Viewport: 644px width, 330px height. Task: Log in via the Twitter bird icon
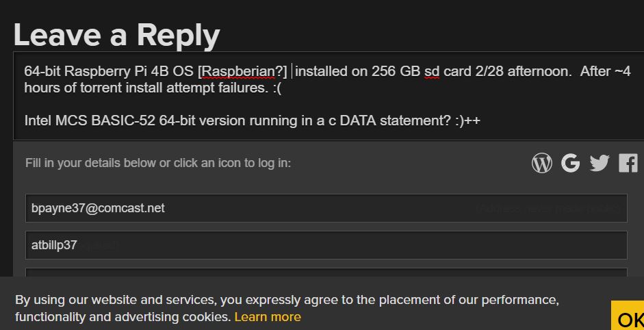[x=600, y=163]
